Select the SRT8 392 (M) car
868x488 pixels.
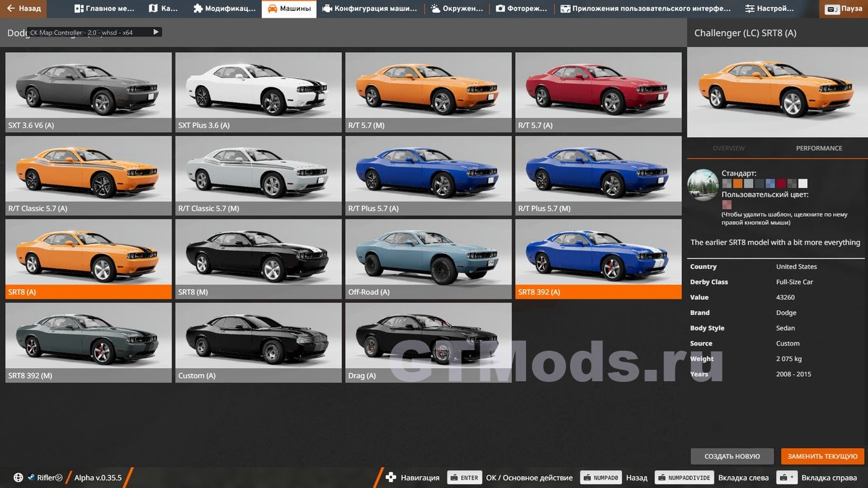88,342
